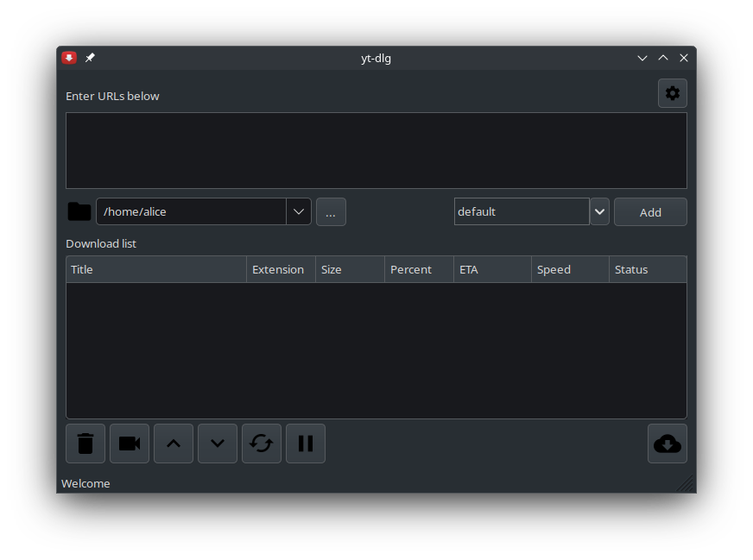The height and width of the screenshot is (560, 753).
Task: Move the selected download up
Action: (174, 444)
